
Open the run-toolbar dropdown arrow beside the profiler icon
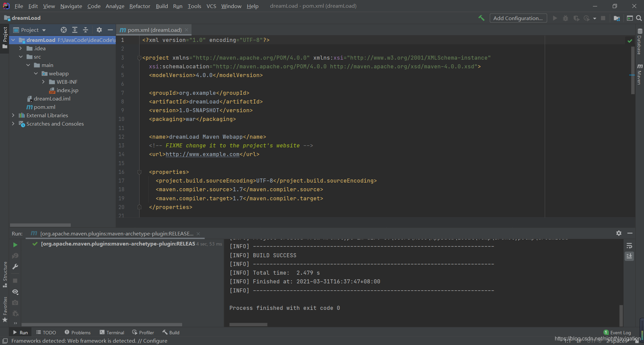pyautogui.click(x=595, y=18)
